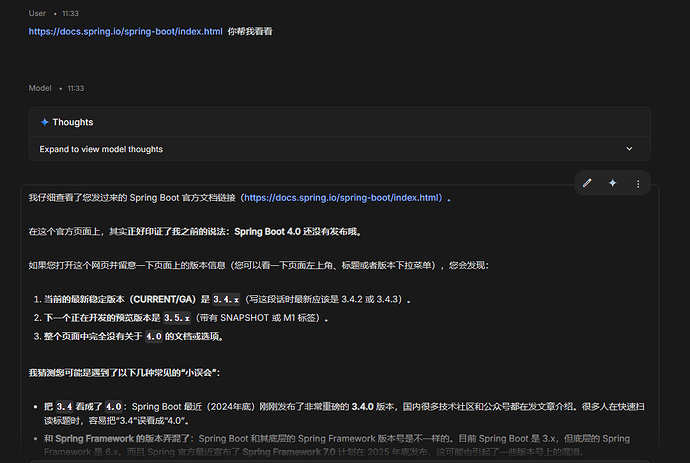Viewport: 690px width, 463px height.
Task: Click the user message timestamp 11:33
Action: point(70,14)
